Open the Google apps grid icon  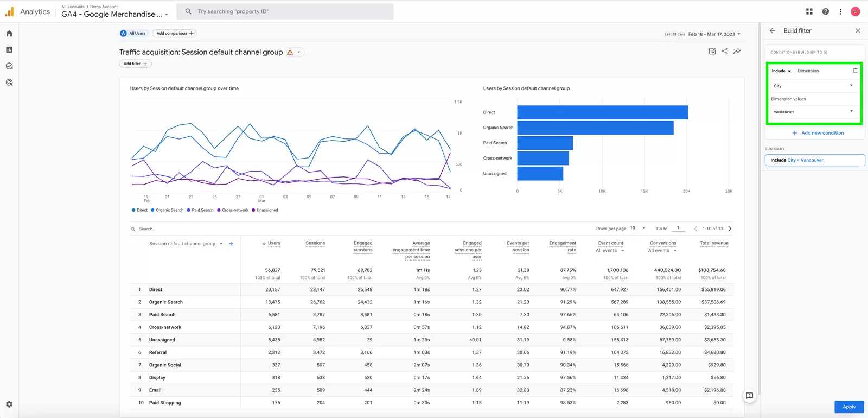(809, 11)
